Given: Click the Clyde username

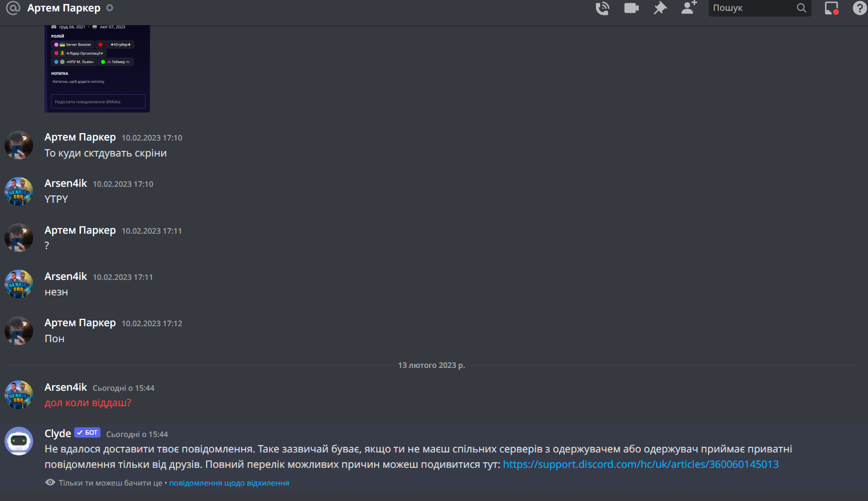Looking at the screenshot, I should pos(58,434).
